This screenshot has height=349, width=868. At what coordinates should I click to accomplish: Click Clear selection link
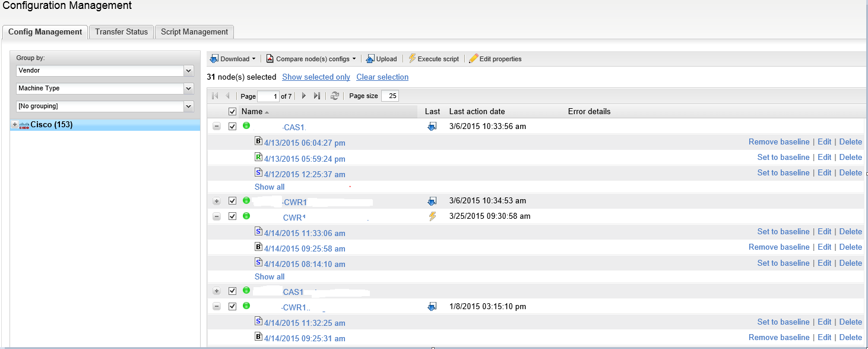coord(382,77)
